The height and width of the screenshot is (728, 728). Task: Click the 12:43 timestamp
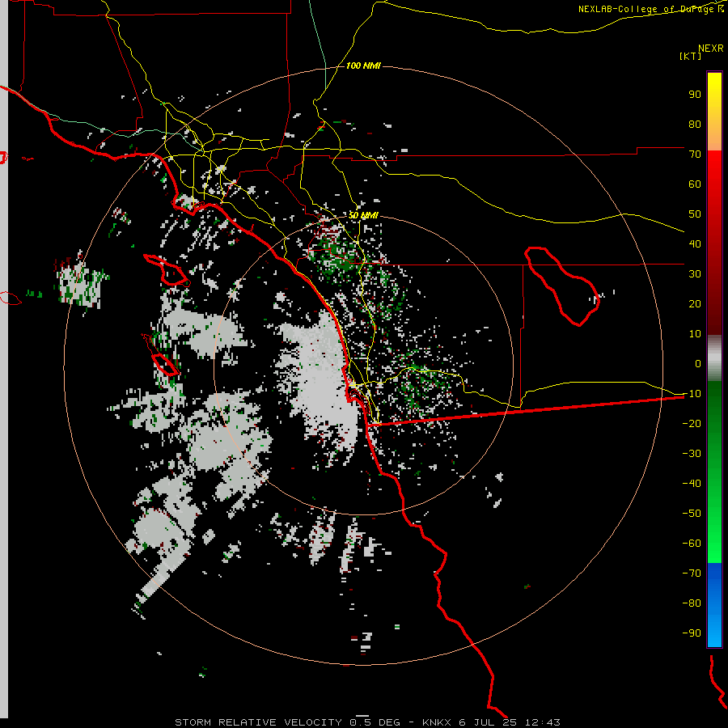point(542,722)
